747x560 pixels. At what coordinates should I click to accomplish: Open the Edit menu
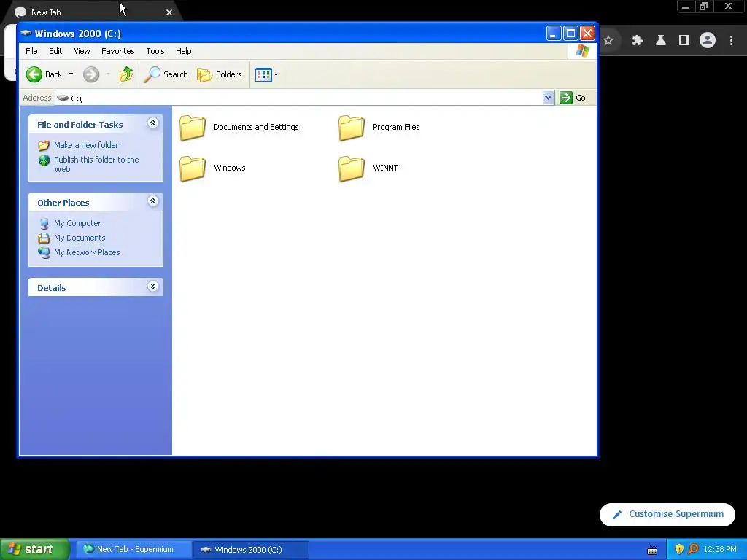(x=55, y=51)
